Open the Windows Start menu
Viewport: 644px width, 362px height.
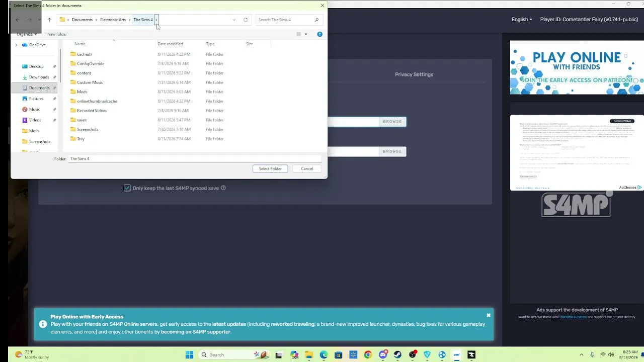coord(189,355)
